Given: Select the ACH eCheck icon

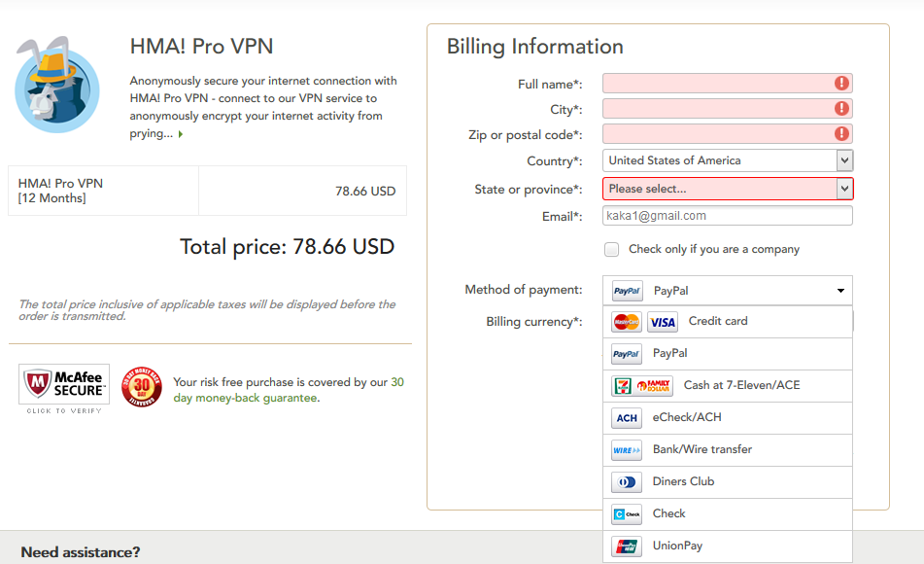Looking at the screenshot, I should [x=627, y=418].
